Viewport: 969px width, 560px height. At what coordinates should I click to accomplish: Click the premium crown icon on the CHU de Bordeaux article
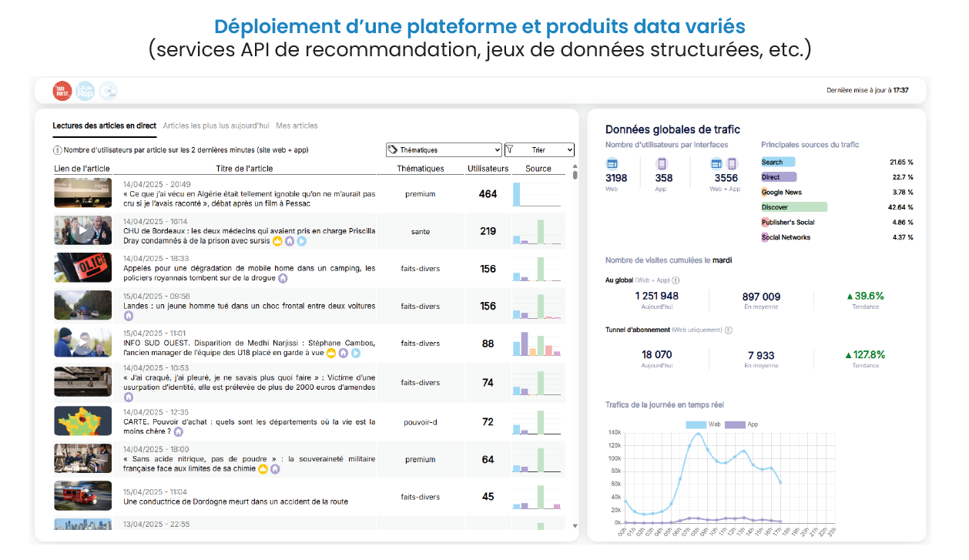[x=277, y=241]
